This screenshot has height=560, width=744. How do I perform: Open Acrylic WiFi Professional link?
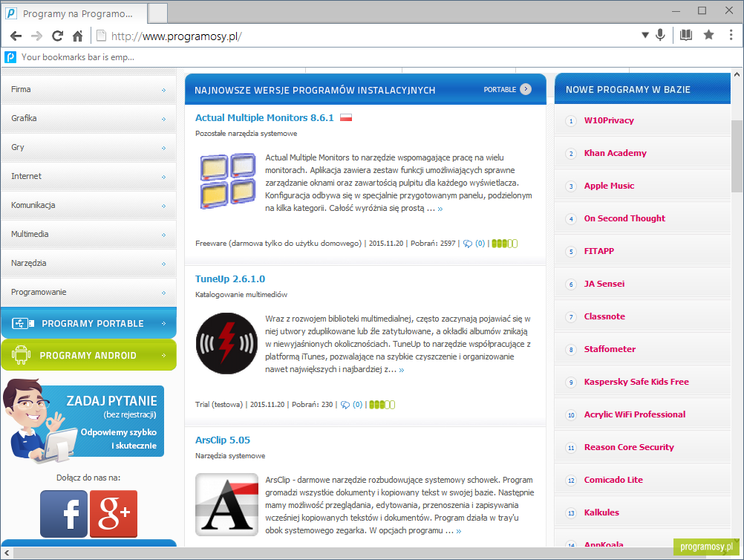pos(635,414)
